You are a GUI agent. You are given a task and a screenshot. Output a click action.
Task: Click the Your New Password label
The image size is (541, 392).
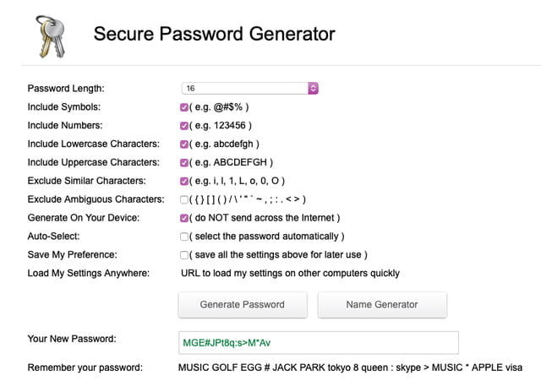[x=71, y=339]
